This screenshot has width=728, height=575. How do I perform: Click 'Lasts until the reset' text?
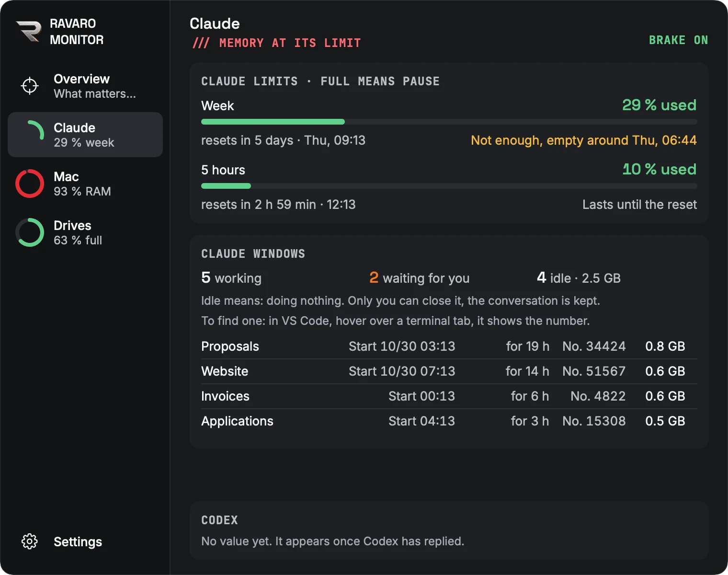(639, 205)
